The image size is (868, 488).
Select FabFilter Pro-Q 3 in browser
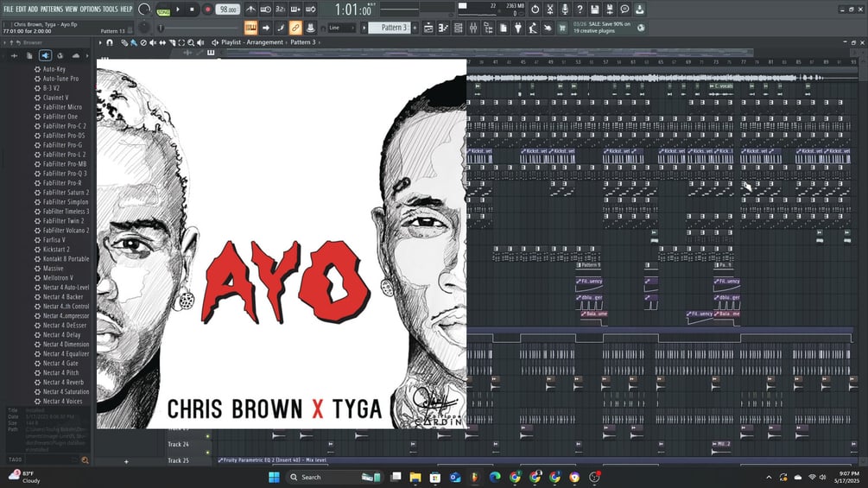(x=65, y=174)
